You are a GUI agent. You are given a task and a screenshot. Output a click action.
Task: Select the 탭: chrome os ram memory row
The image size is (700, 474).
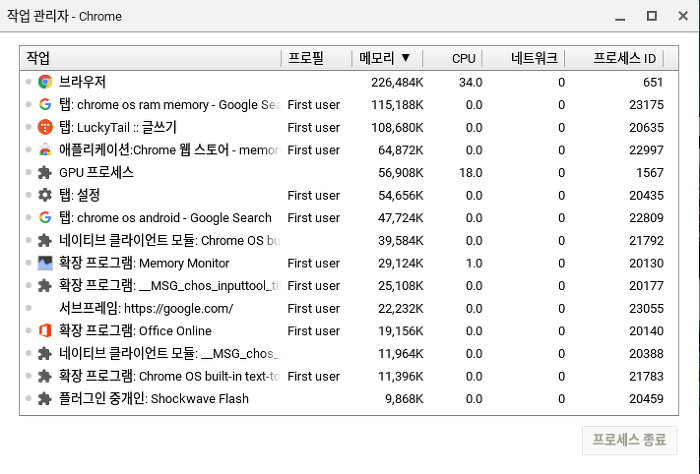coord(349,104)
